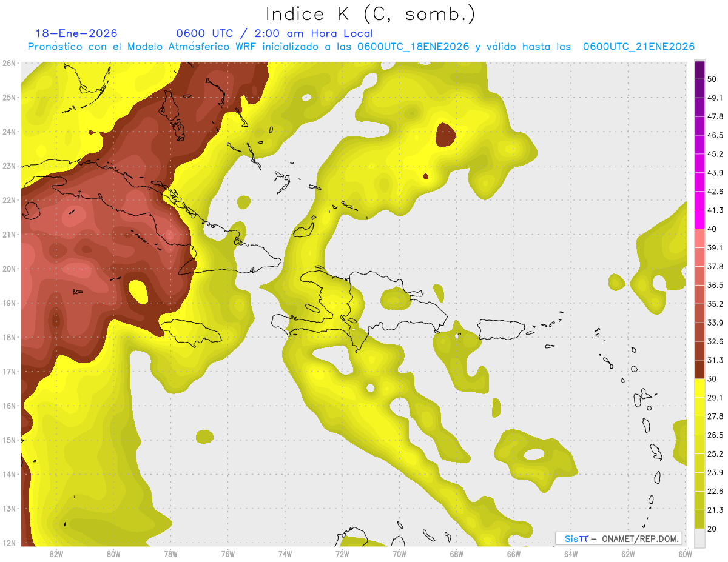The width and height of the screenshot is (728, 562).
Task: Select the '0600UTC_21ENE2026' valid-until timestamp
Action: [639, 47]
